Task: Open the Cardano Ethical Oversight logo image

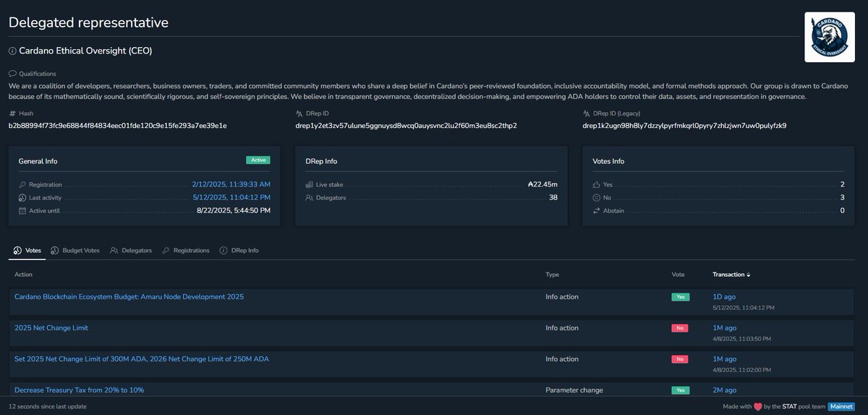Action: (x=830, y=36)
